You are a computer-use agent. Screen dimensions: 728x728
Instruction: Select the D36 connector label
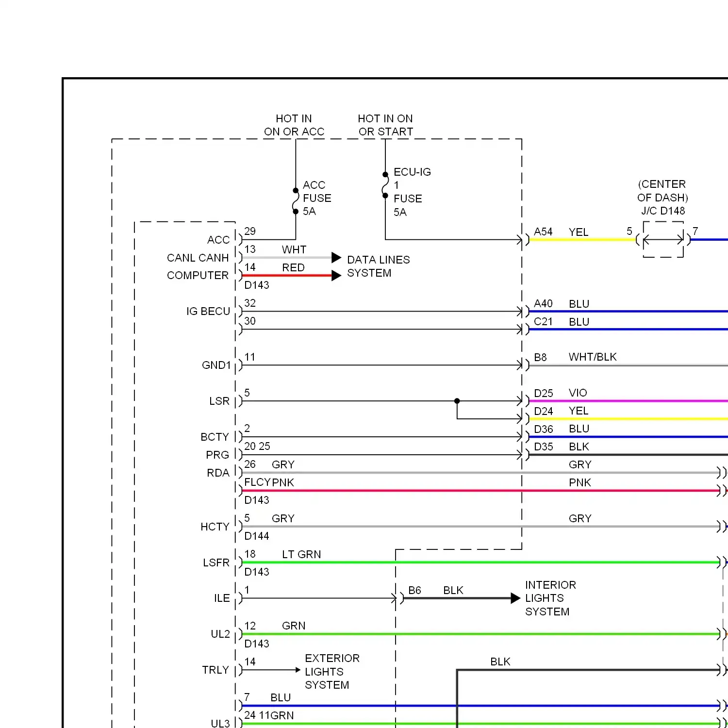click(544, 429)
